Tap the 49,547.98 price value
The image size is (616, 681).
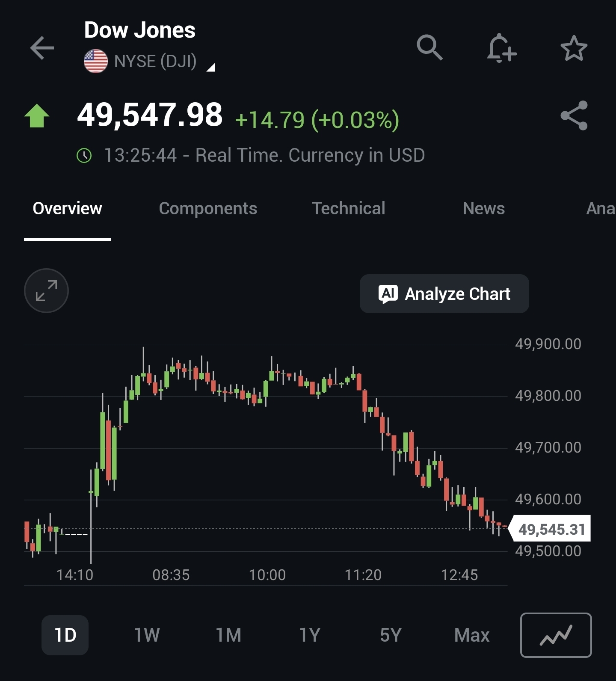[x=150, y=115]
